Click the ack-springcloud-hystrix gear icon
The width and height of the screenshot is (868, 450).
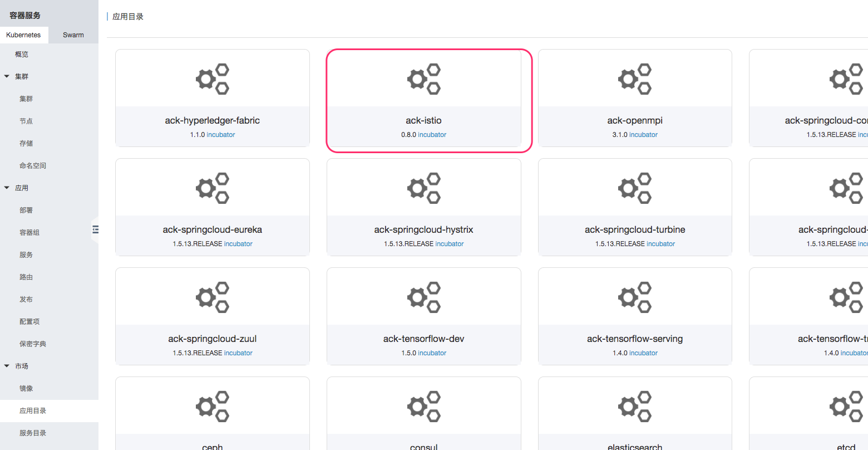[424, 188]
